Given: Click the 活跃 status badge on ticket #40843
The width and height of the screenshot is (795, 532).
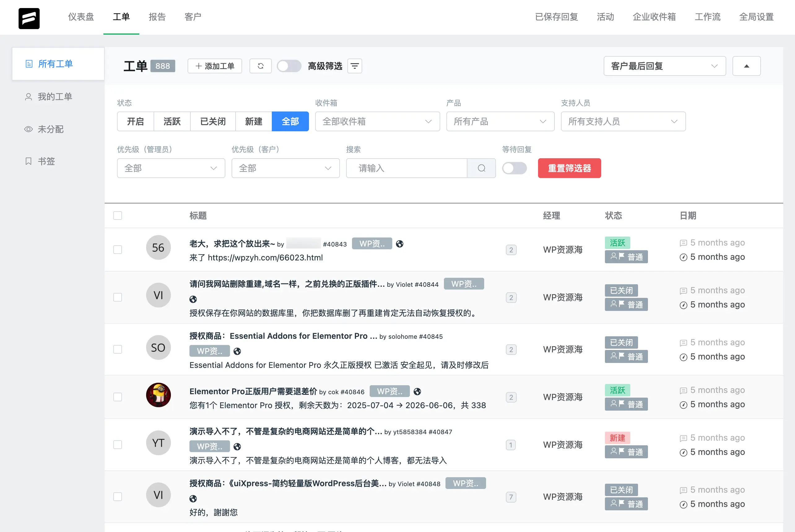Looking at the screenshot, I should (x=617, y=242).
